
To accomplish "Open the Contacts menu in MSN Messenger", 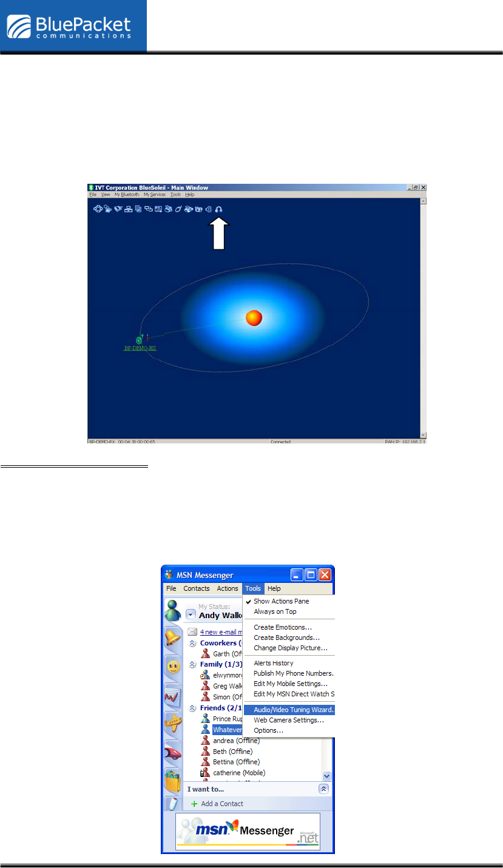I will pyautogui.click(x=197, y=588).
